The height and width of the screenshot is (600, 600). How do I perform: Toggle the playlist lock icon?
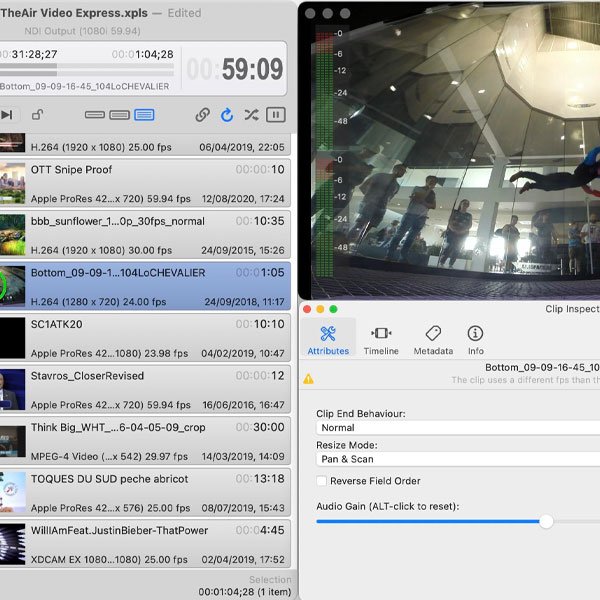point(38,115)
